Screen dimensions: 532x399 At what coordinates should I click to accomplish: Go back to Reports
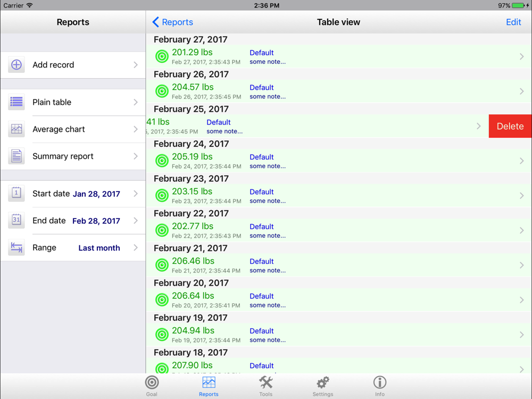pyautogui.click(x=173, y=22)
